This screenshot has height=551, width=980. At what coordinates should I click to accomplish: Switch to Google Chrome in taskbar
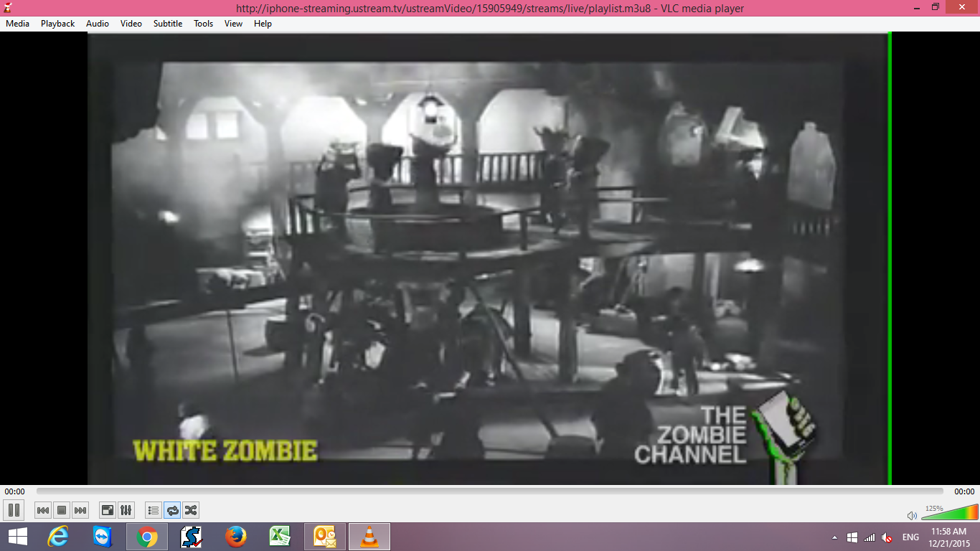pyautogui.click(x=147, y=537)
